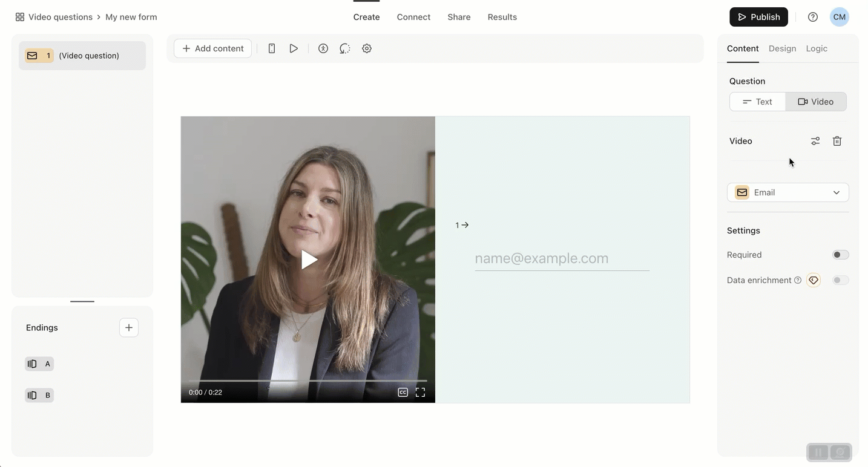Open form settings gear icon
Screen dimensions: 868x467
pyautogui.click(x=367, y=48)
